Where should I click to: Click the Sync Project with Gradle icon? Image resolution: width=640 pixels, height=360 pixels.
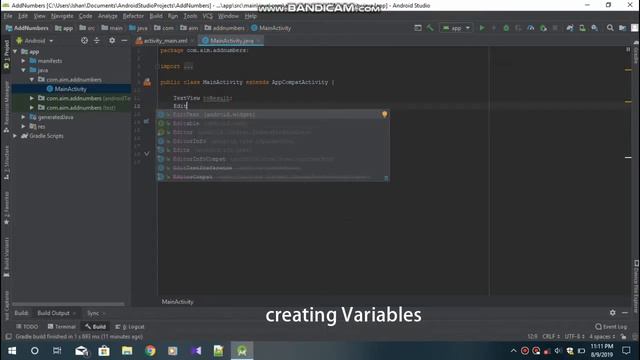pos(570,28)
